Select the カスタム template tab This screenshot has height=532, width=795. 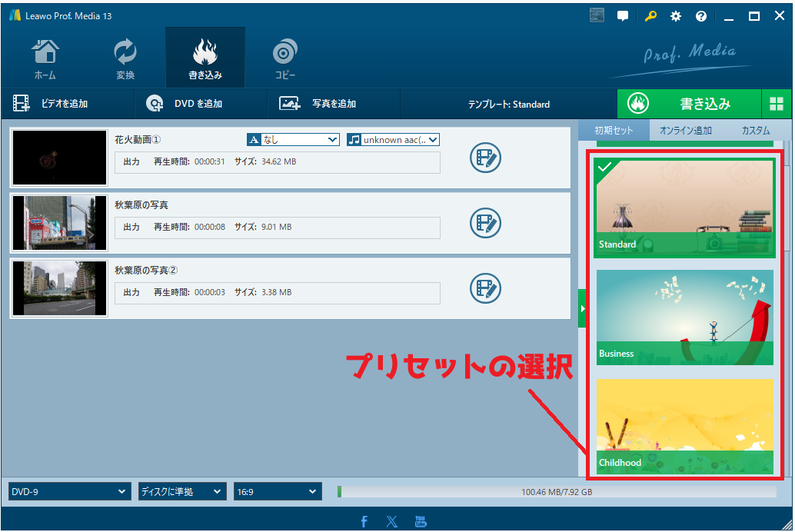click(756, 131)
